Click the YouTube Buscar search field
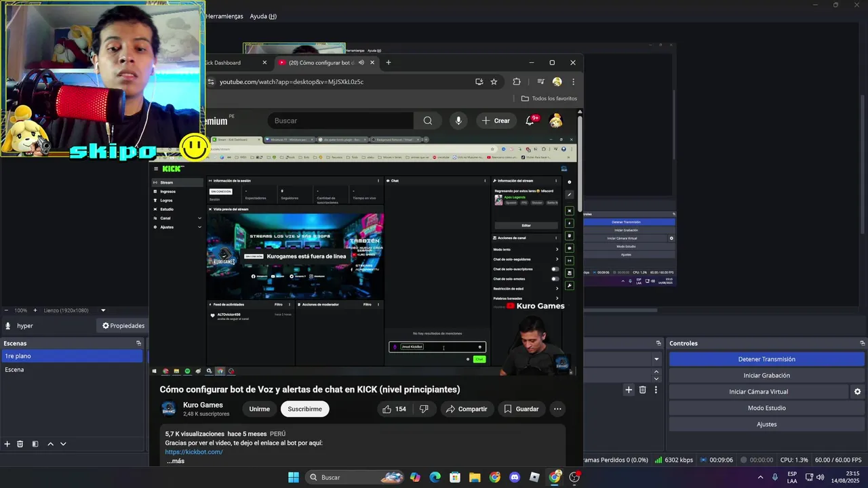The width and height of the screenshot is (868, 488). tap(340, 121)
